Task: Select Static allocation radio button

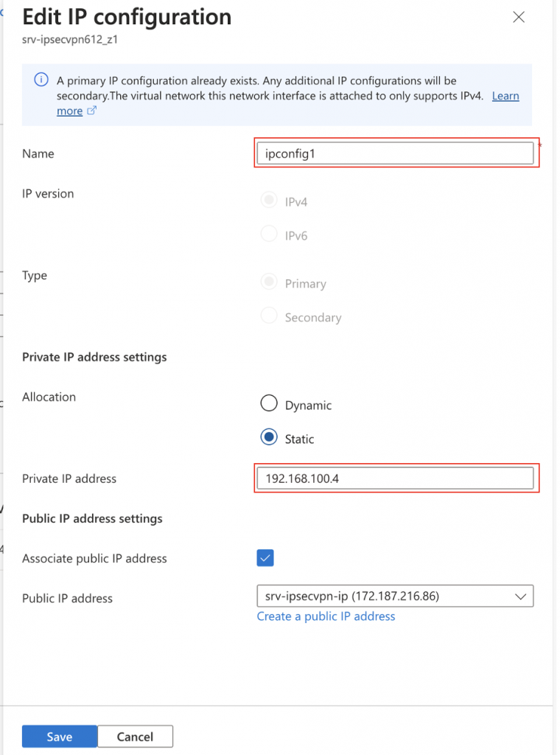Action: [x=269, y=436]
